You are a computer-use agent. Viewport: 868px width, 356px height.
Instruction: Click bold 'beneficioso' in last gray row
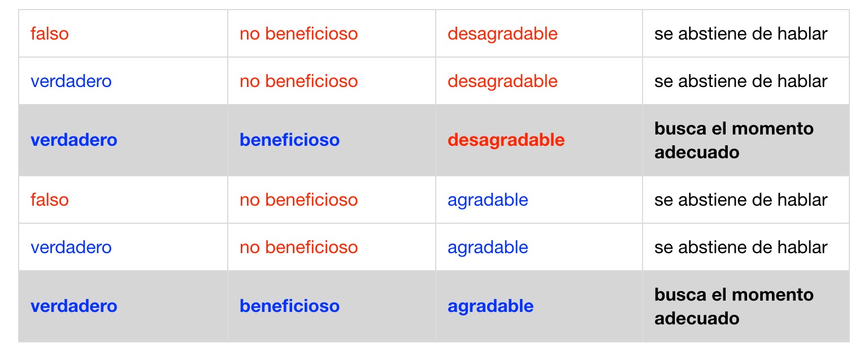coord(289,306)
